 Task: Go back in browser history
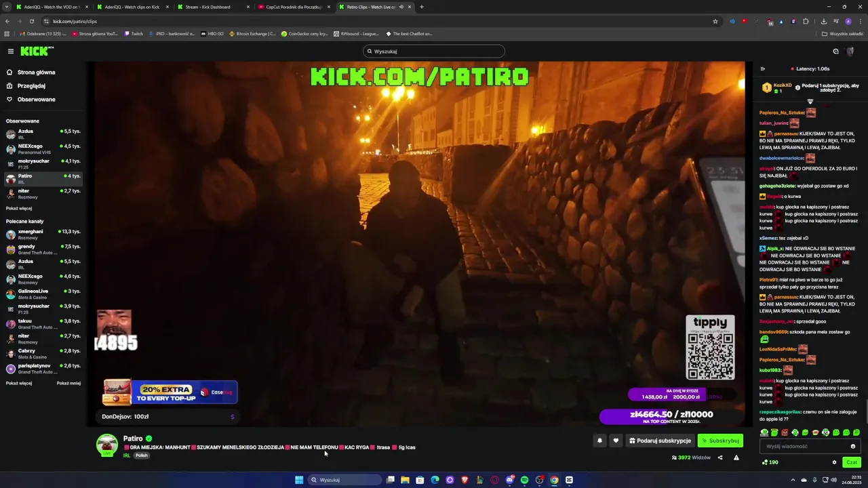pyautogui.click(x=7, y=21)
